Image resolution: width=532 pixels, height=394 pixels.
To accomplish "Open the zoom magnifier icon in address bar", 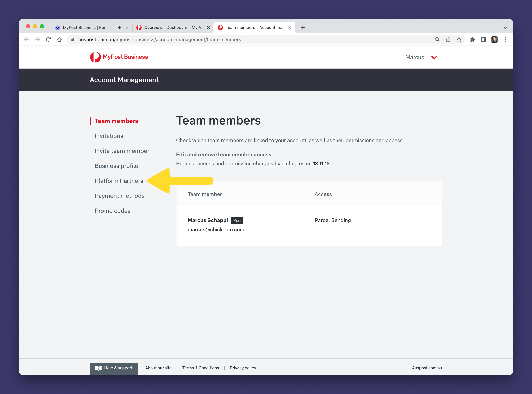I will click(437, 40).
